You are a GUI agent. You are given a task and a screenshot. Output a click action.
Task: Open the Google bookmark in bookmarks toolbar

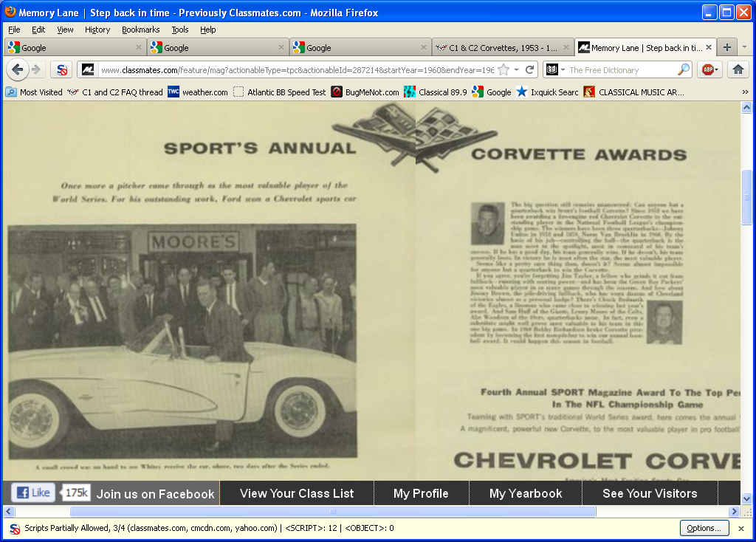492,92
